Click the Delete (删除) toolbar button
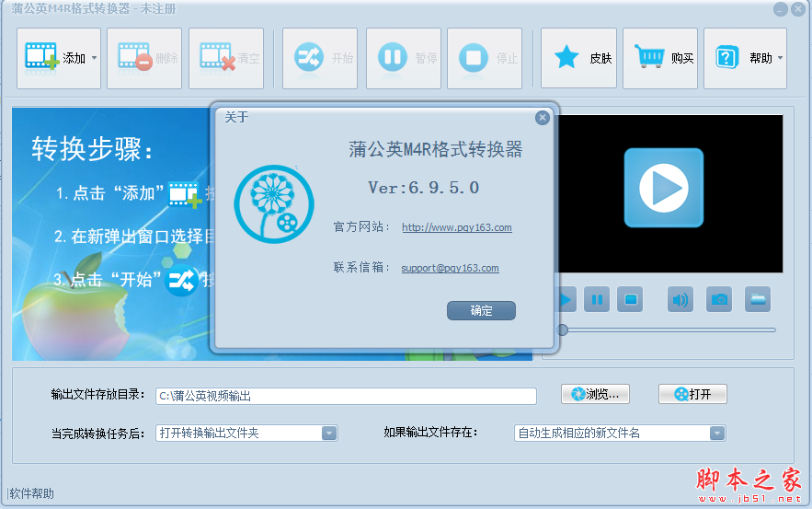812x509 pixels. [x=144, y=58]
